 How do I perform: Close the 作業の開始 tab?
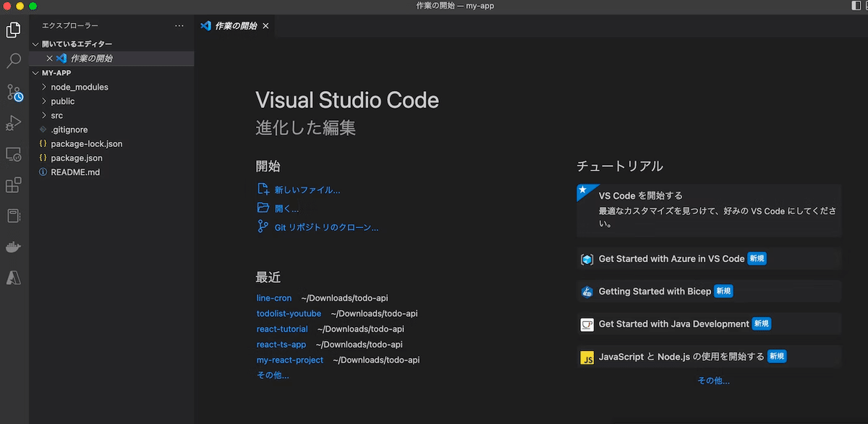[265, 25]
